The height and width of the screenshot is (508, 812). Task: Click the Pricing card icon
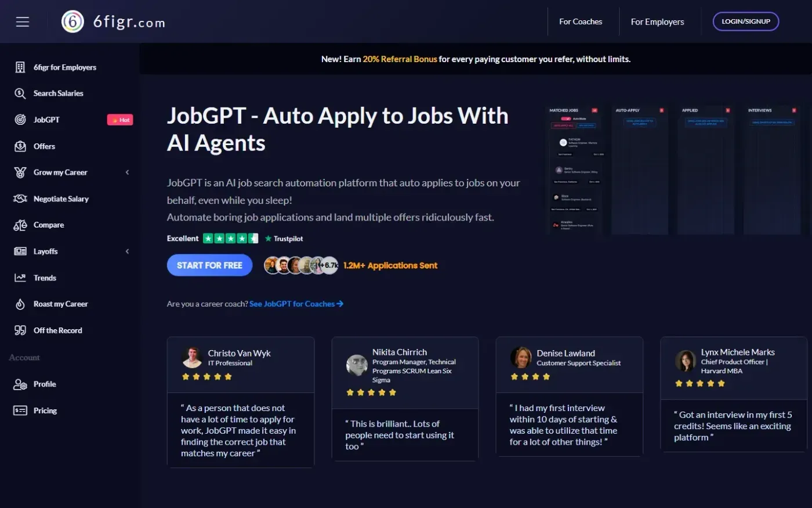(x=20, y=410)
